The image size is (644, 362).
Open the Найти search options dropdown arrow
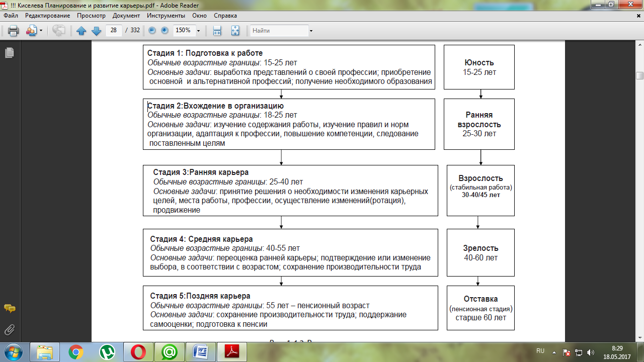tap(311, 31)
